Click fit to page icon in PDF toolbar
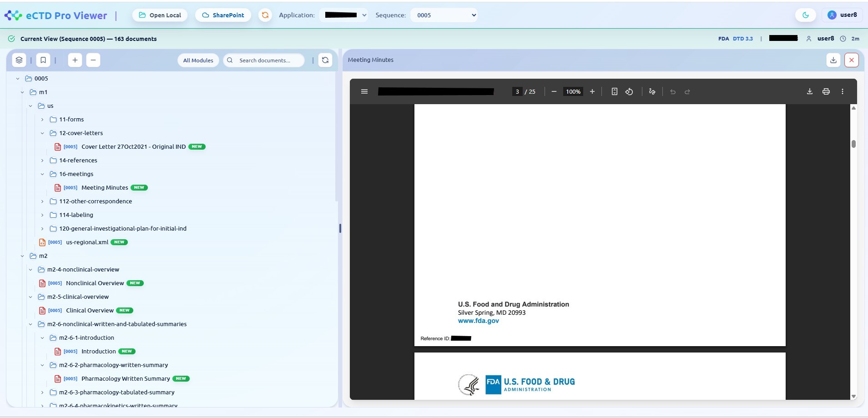The width and height of the screenshot is (868, 418). [615, 91]
